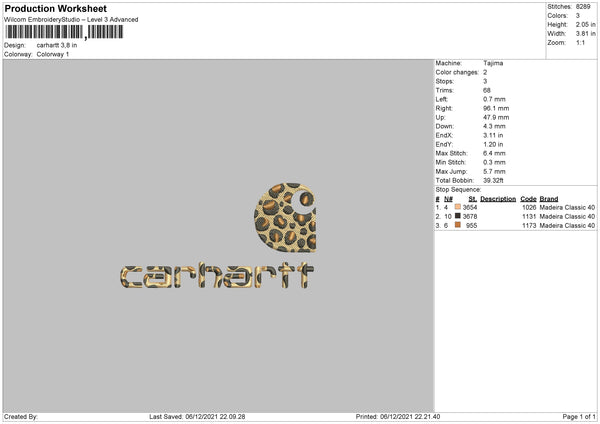Click the Trims value 68
This screenshot has width=600, height=424.
487,90
